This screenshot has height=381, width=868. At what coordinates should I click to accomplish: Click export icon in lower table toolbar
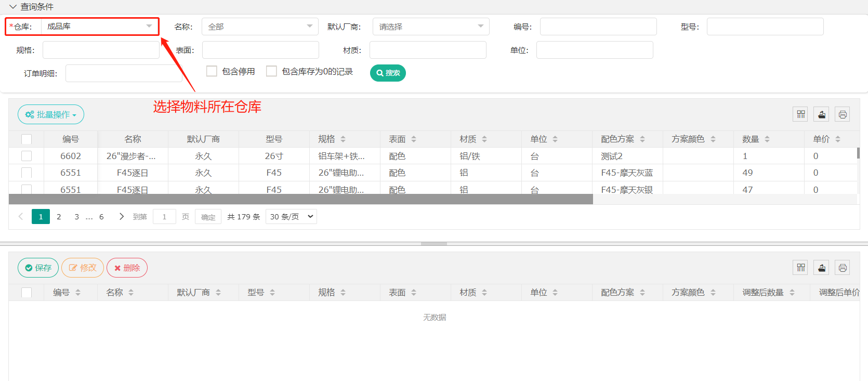[821, 268]
